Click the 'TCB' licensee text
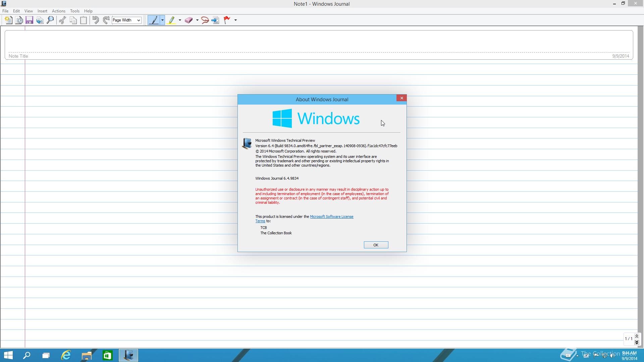The height and width of the screenshot is (362, 644). tap(264, 228)
